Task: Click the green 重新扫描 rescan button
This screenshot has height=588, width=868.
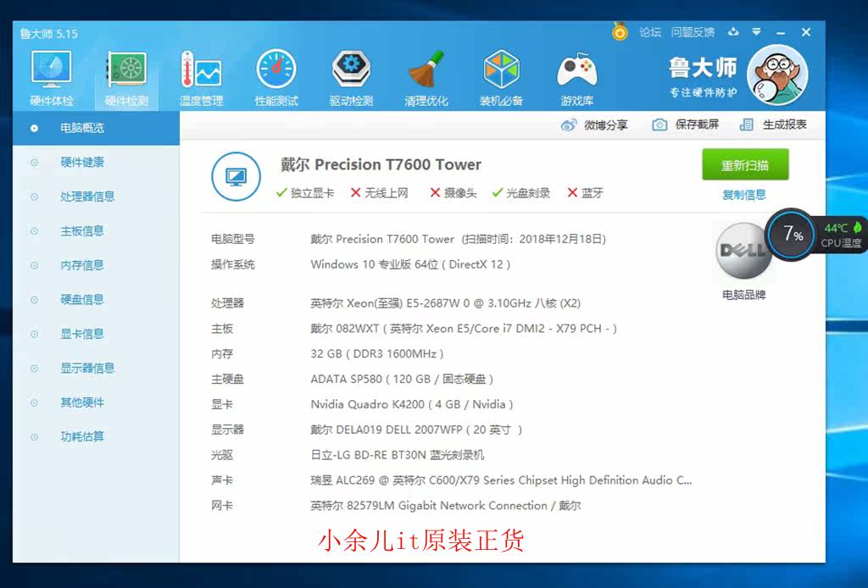Action: tap(745, 165)
